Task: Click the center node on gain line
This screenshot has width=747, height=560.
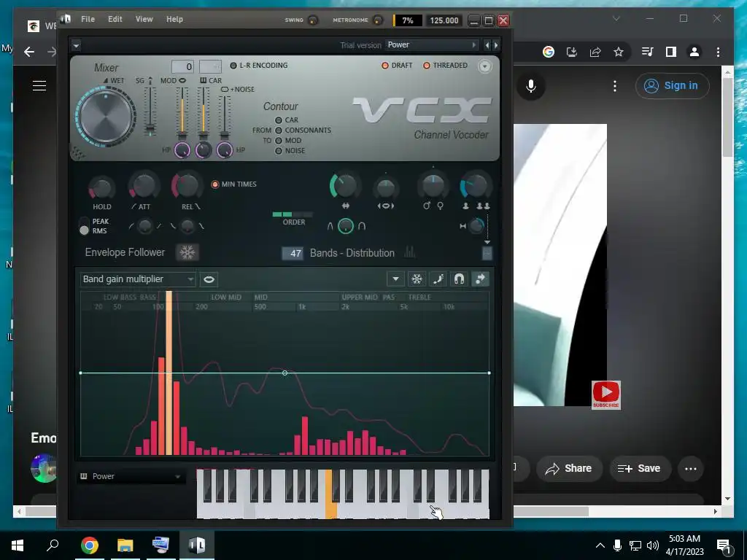Action: tap(285, 373)
